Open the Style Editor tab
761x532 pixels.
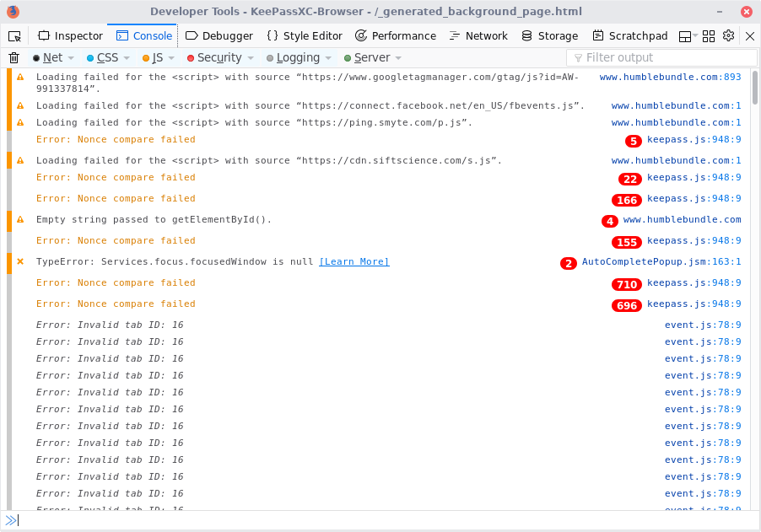click(305, 36)
